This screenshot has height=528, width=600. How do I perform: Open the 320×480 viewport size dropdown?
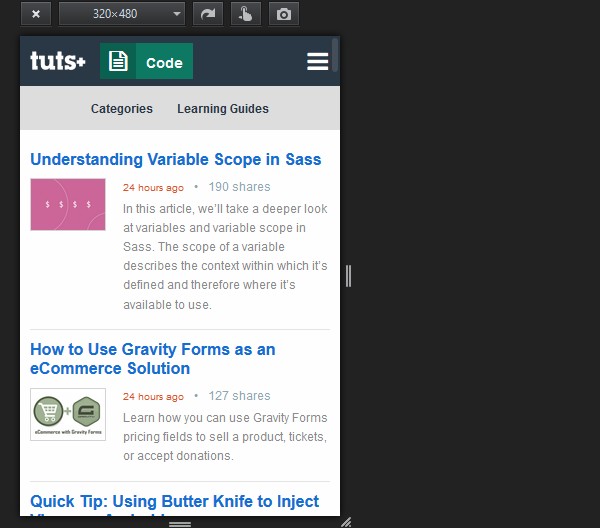122,14
